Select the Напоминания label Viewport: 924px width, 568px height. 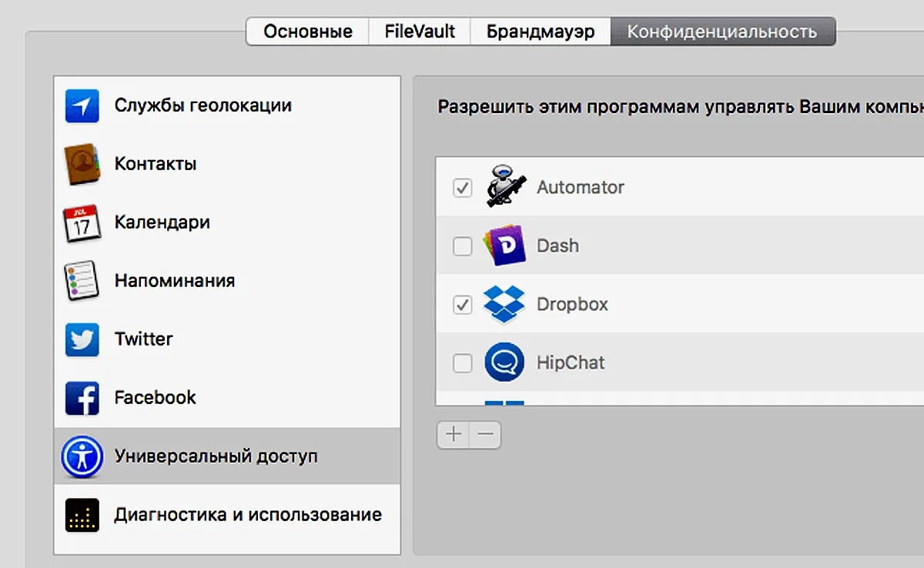pos(175,281)
